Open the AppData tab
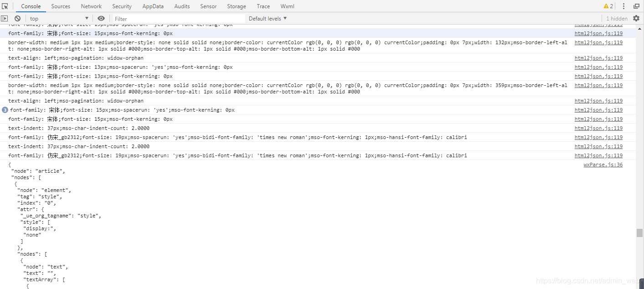644x289 pixels. point(153,6)
